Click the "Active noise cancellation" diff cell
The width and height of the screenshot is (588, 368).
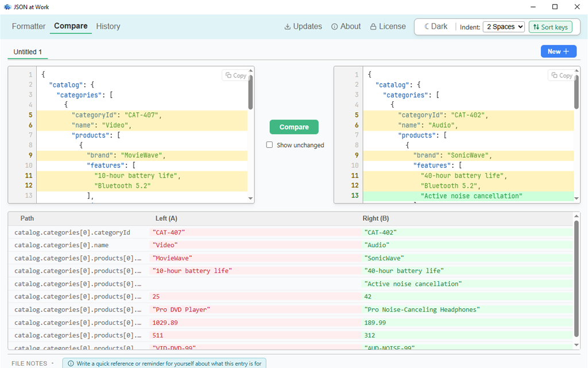tap(467, 284)
